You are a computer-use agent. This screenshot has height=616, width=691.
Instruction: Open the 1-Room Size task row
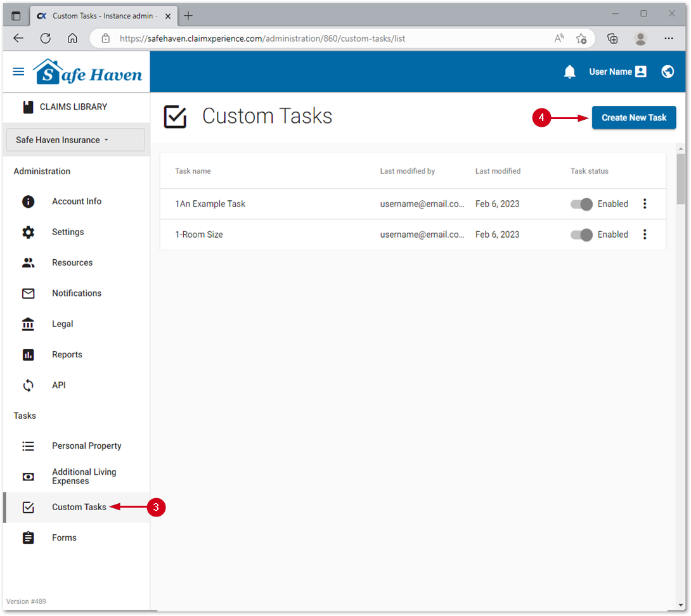pyautogui.click(x=199, y=234)
